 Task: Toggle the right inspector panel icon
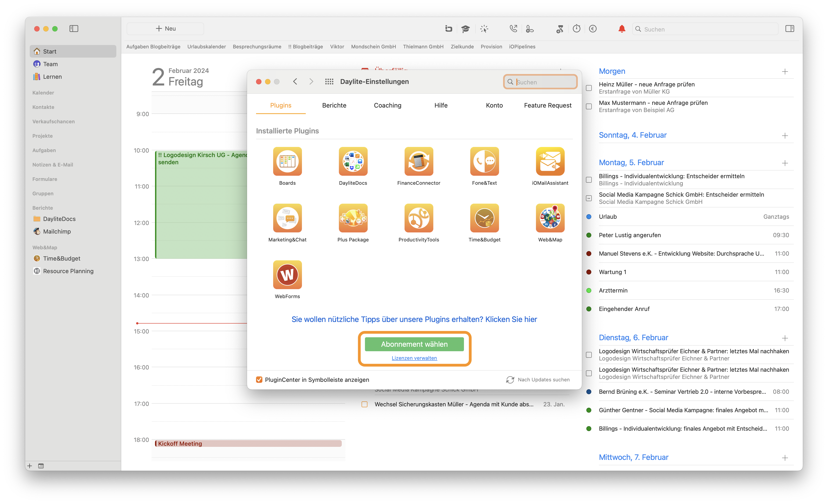[x=790, y=29]
